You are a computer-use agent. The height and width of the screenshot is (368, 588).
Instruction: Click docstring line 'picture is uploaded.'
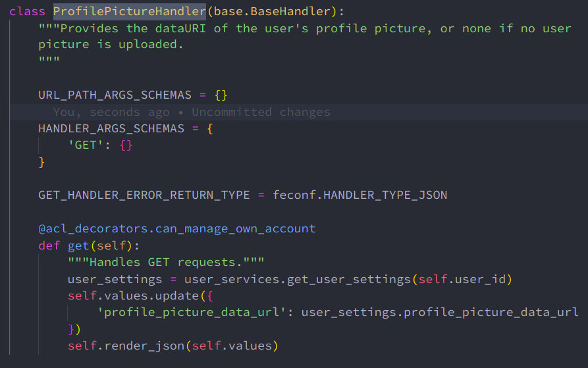click(x=111, y=44)
